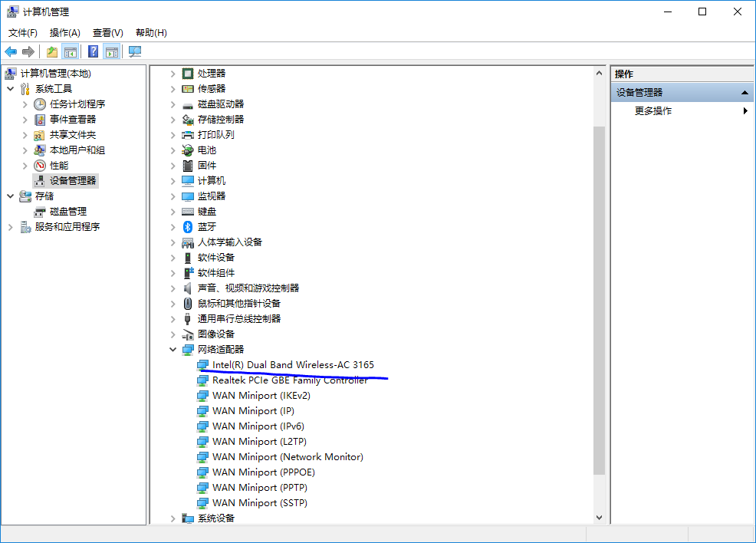
Task: Click the 性能 performance icon in left tree
Action: 40,166
